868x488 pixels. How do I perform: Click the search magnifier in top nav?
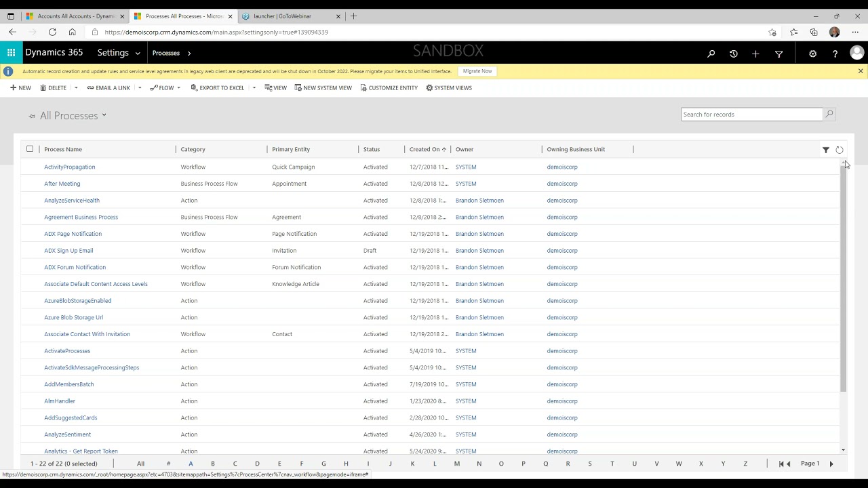711,54
